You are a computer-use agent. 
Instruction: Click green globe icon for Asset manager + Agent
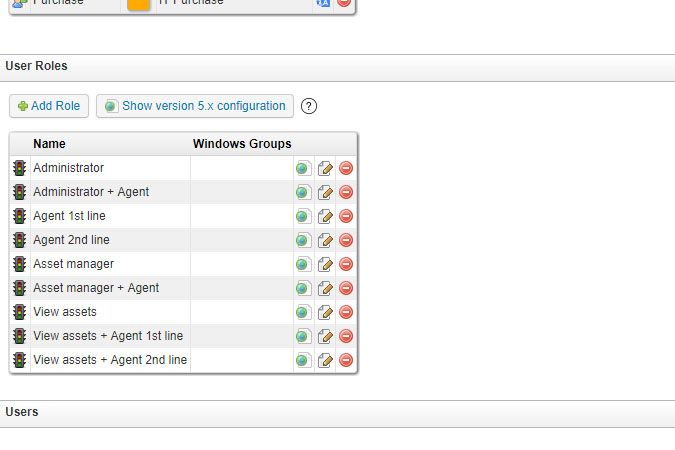click(x=303, y=288)
